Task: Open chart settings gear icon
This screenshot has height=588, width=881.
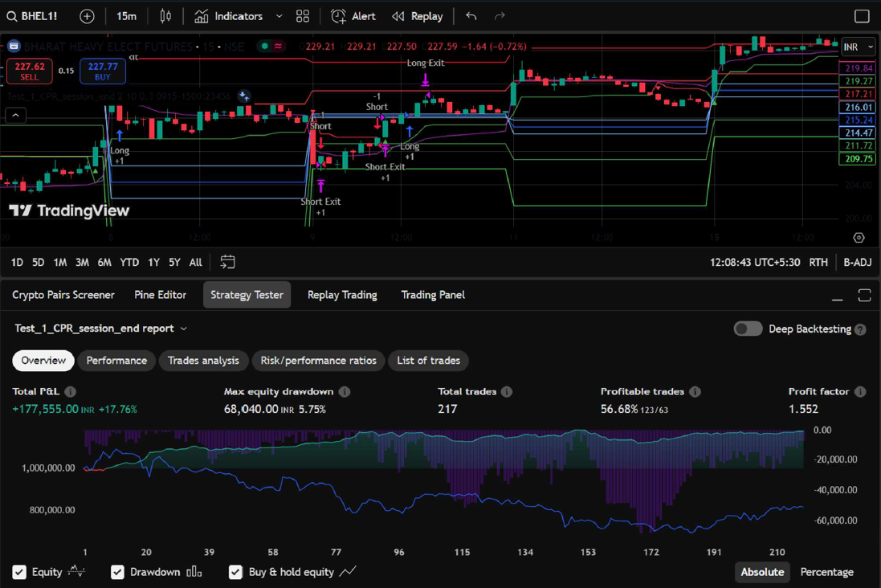Action: click(859, 238)
